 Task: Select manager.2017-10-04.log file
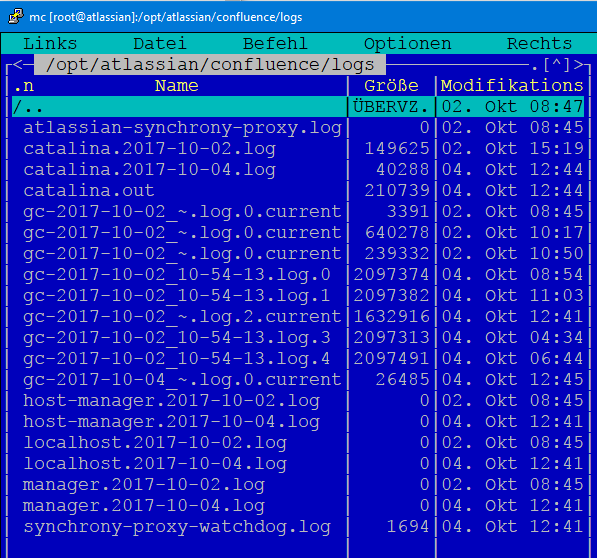coord(144,505)
